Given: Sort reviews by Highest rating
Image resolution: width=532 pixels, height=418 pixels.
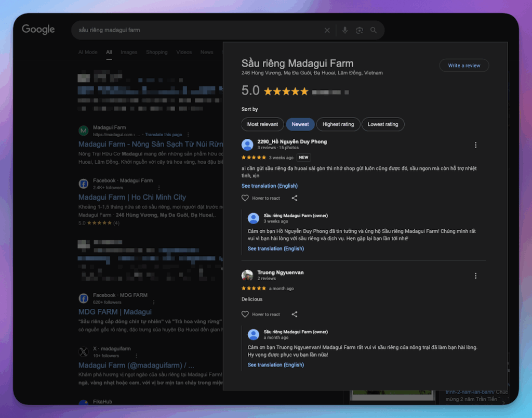Looking at the screenshot, I should (x=338, y=124).
